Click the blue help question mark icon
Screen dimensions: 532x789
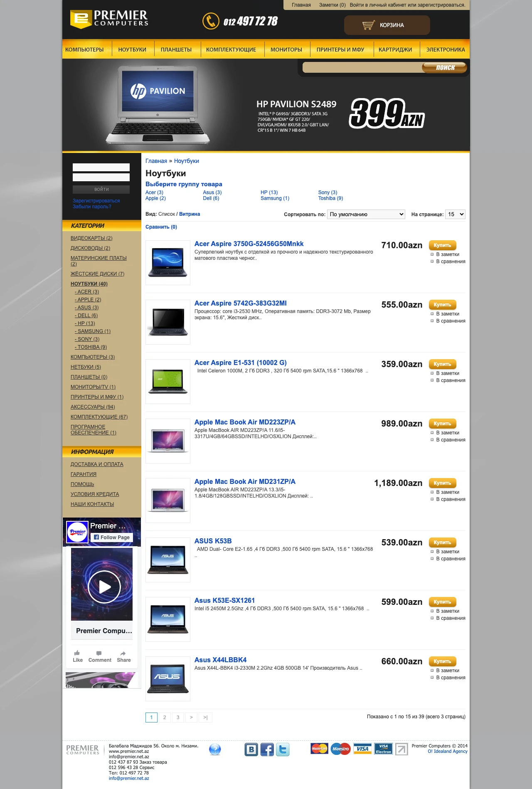(215, 750)
